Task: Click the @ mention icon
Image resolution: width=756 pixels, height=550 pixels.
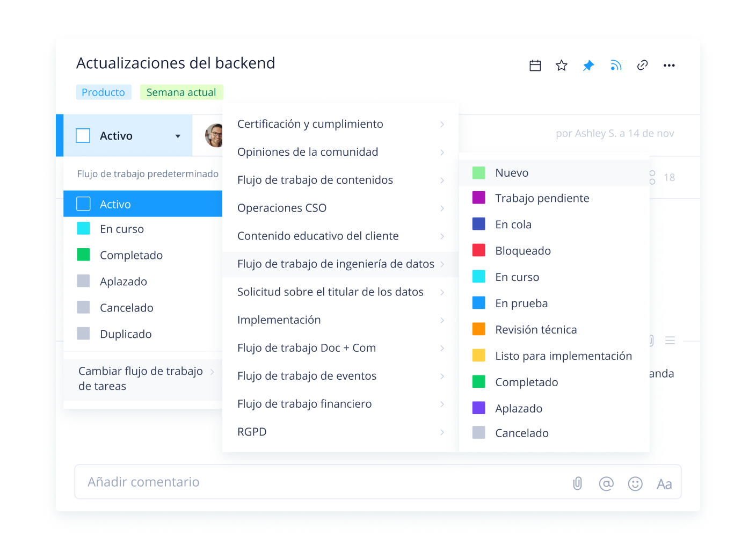Action: (x=606, y=484)
